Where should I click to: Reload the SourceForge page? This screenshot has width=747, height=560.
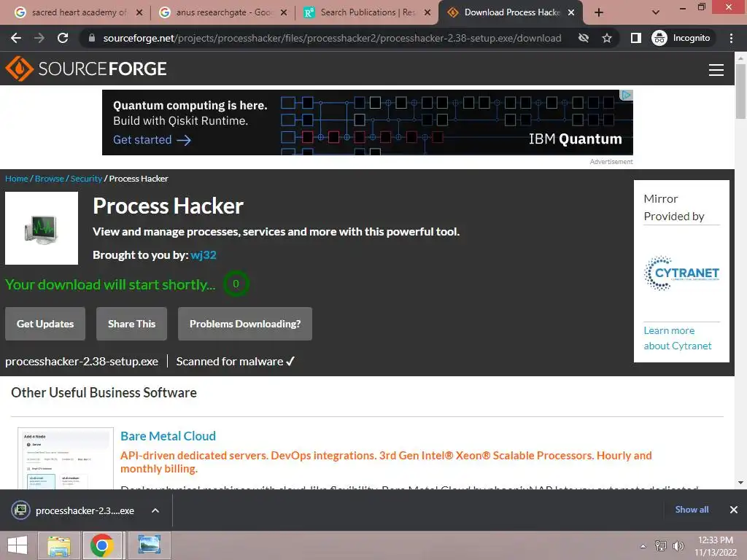point(63,38)
